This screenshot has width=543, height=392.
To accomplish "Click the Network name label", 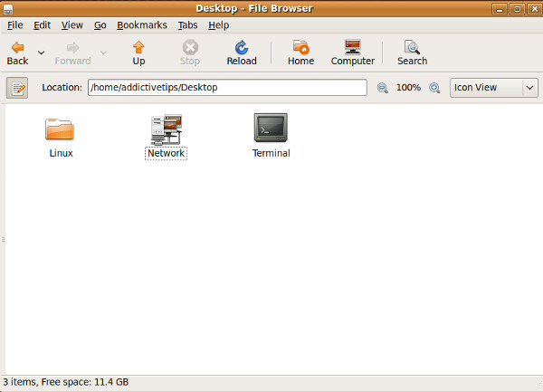I will (x=166, y=153).
